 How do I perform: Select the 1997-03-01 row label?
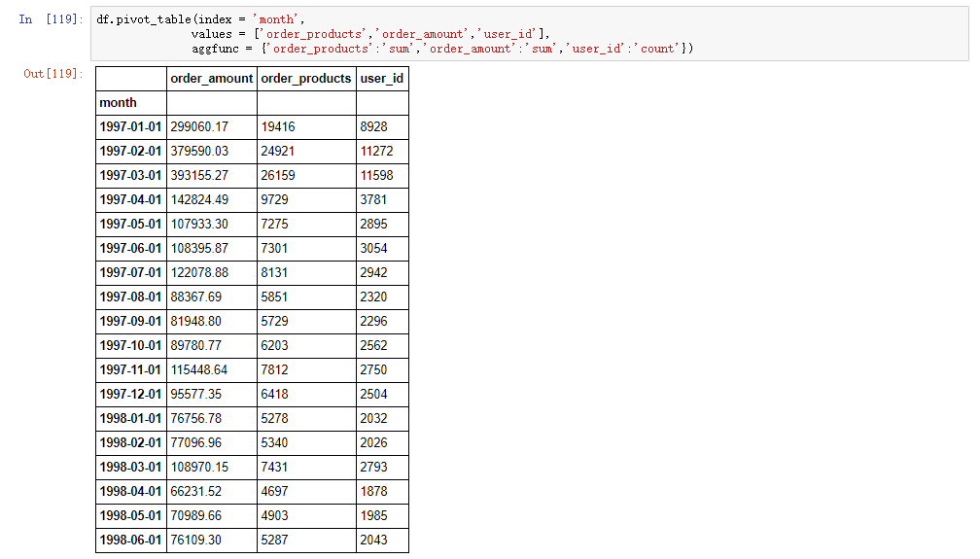click(x=131, y=176)
